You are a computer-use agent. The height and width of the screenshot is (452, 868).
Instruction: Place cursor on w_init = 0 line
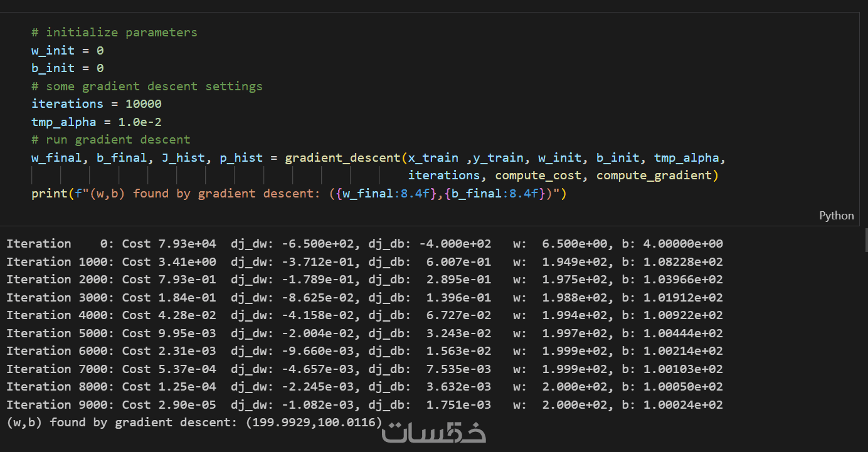pyautogui.click(x=68, y=50)
